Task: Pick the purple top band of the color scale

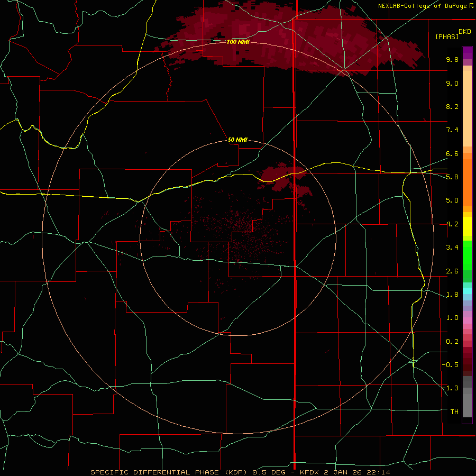Action: coord(467,53)
